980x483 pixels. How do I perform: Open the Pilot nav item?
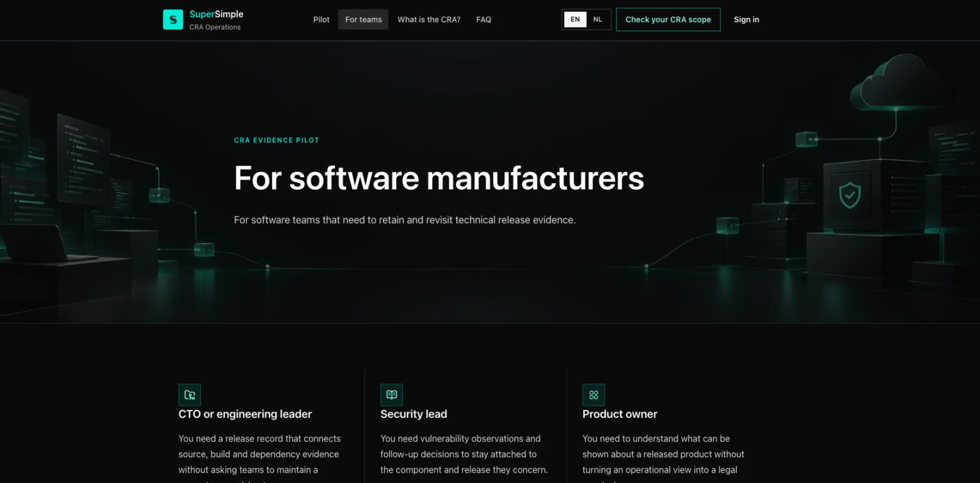pos(322,20)
